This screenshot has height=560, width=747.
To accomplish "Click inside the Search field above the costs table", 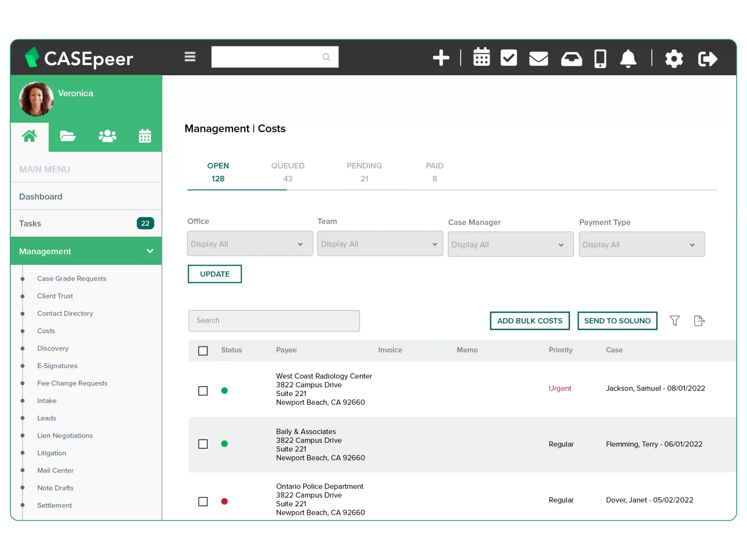I will pos(274,320).
